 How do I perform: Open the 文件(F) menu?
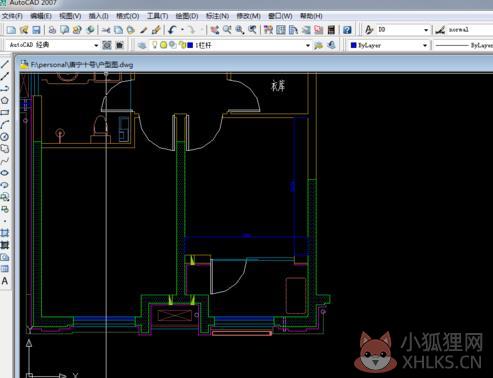point(12,16)
